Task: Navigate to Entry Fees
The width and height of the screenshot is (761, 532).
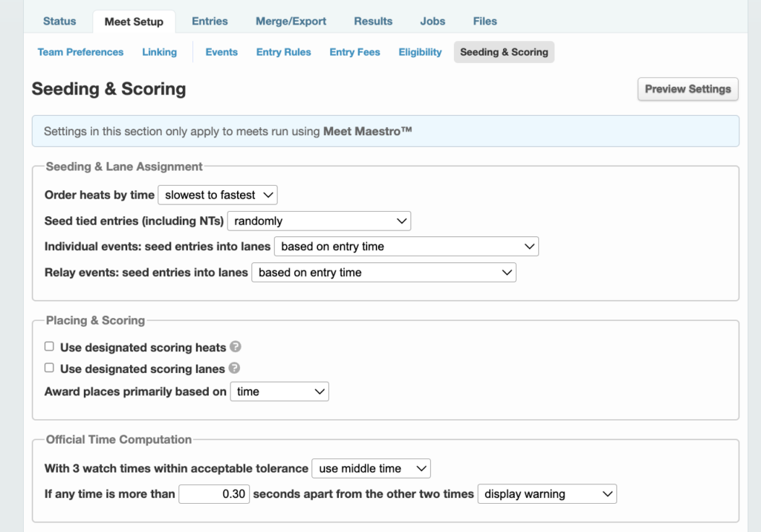Action: coord(354,52)
